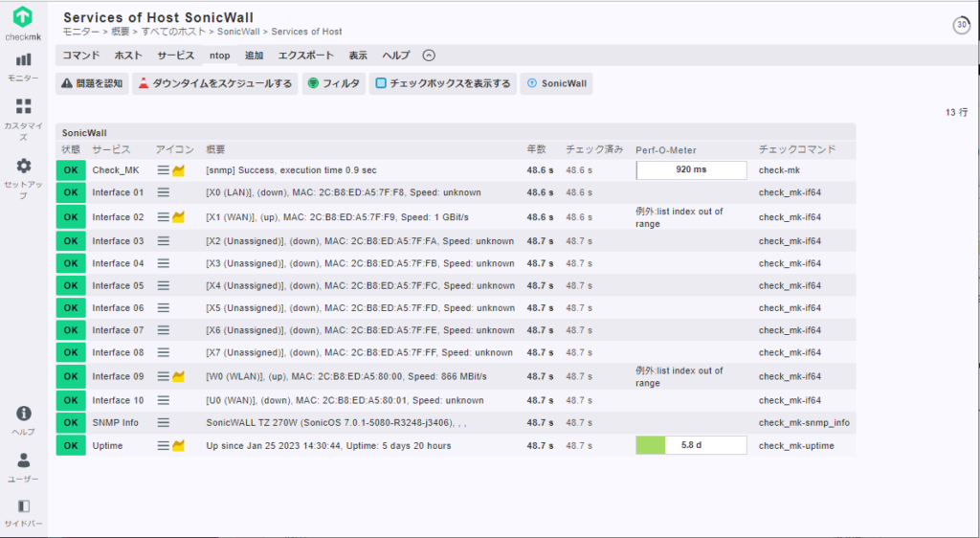Click the X1 (WAN) summary text

click(338, 216)
